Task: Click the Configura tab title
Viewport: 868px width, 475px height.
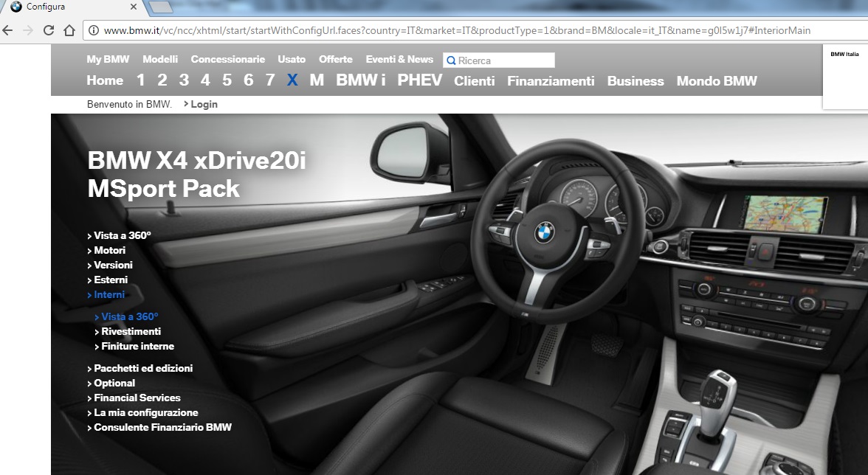Action: (46, 7)
